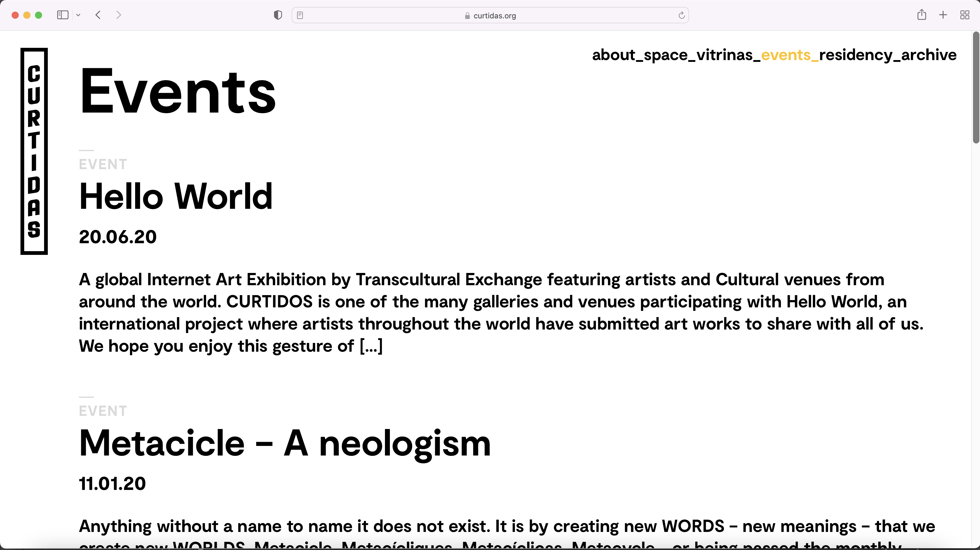Click the reader view page icon
Image resolution: width=980 pixels, height=550 pixels.
tap(300, 15)
